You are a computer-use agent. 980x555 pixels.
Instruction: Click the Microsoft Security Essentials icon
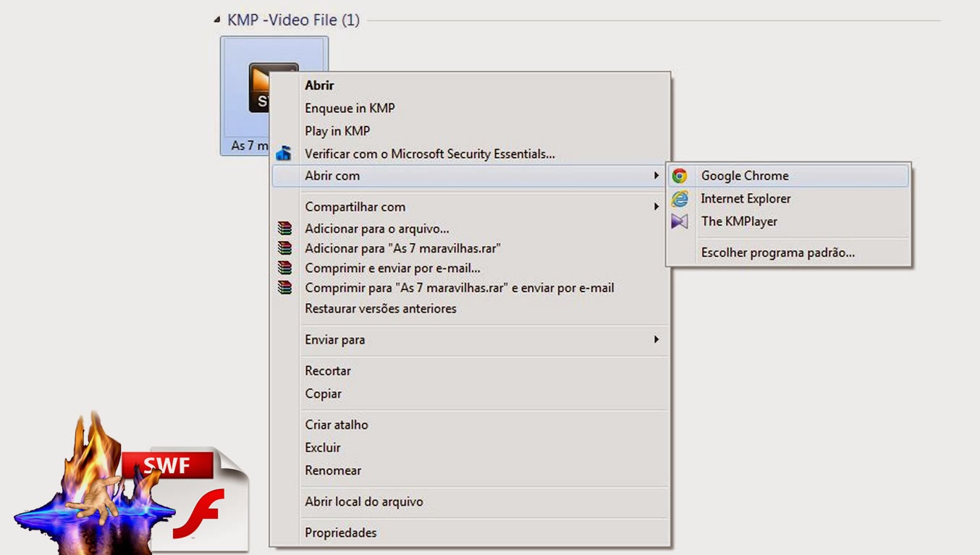tap(284, 153)
